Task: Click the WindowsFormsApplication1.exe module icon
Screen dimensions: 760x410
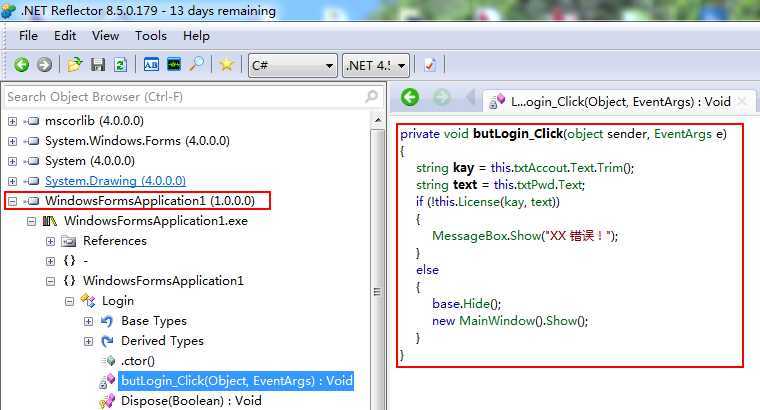Action: [x=50, y=221]
